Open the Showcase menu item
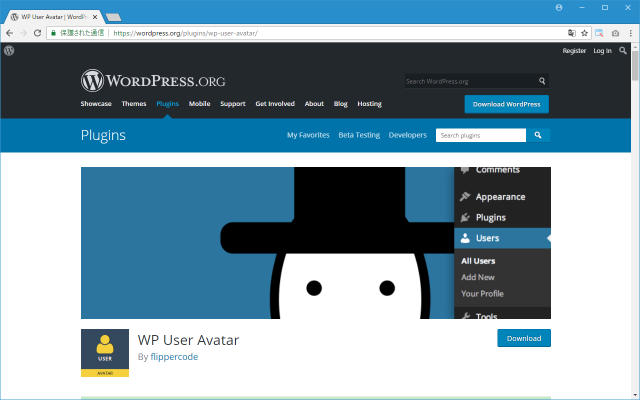This screenshot has height=400, width=640. pyautogui.click(x=96, y=104)
